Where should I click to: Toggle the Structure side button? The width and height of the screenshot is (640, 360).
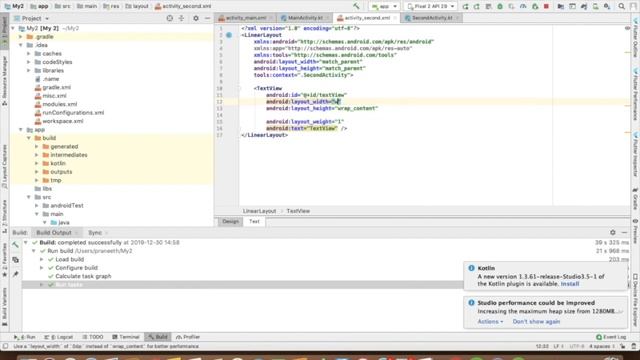coord(4,216)
